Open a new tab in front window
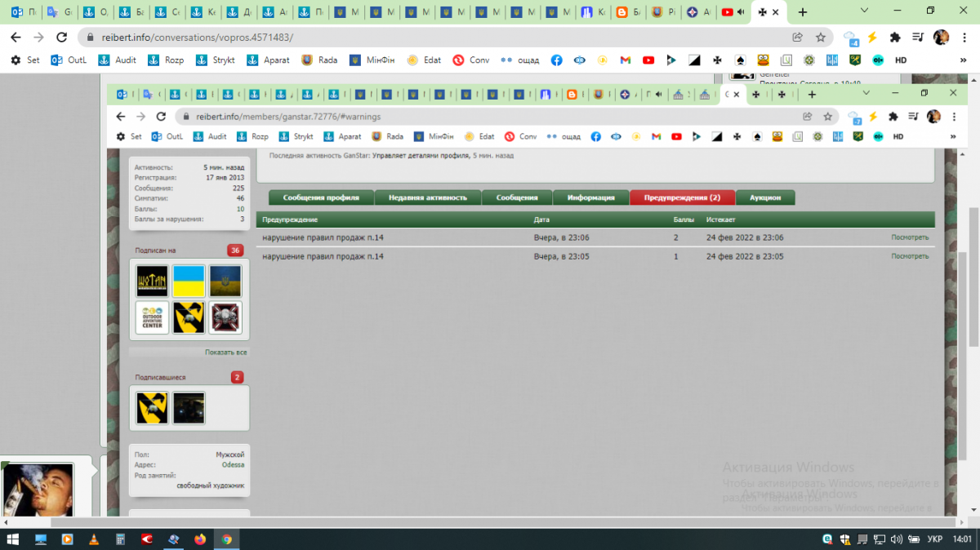Screen dimensions: 980x550 point(812,94)
